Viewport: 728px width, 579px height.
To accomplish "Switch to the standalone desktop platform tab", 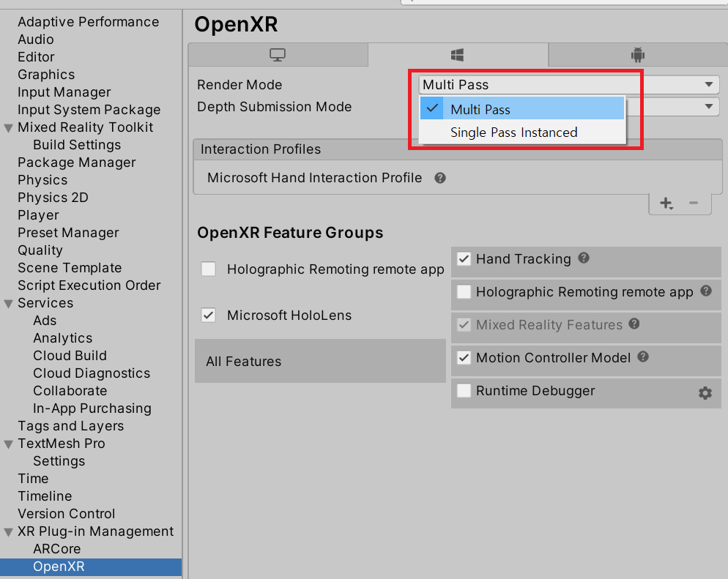I will click(278, 55).
